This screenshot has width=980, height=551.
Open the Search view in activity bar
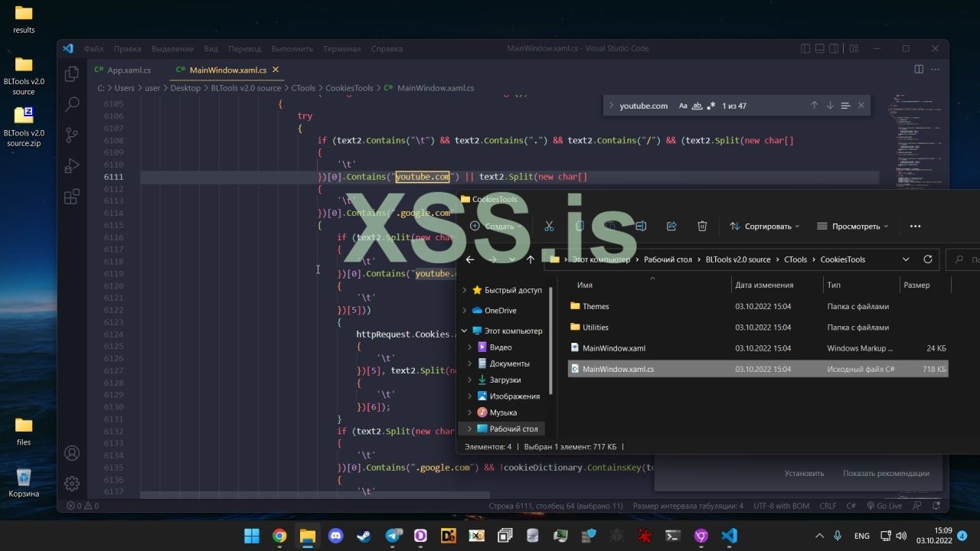pyautogui.click(x=72, y=104)
